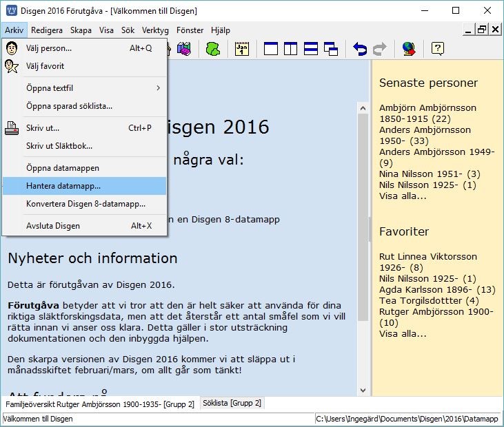The width and height of the screenshot is (504, 427).
Task: Click scrollbar down arrow in welcome page
Action: coord(363,390)
